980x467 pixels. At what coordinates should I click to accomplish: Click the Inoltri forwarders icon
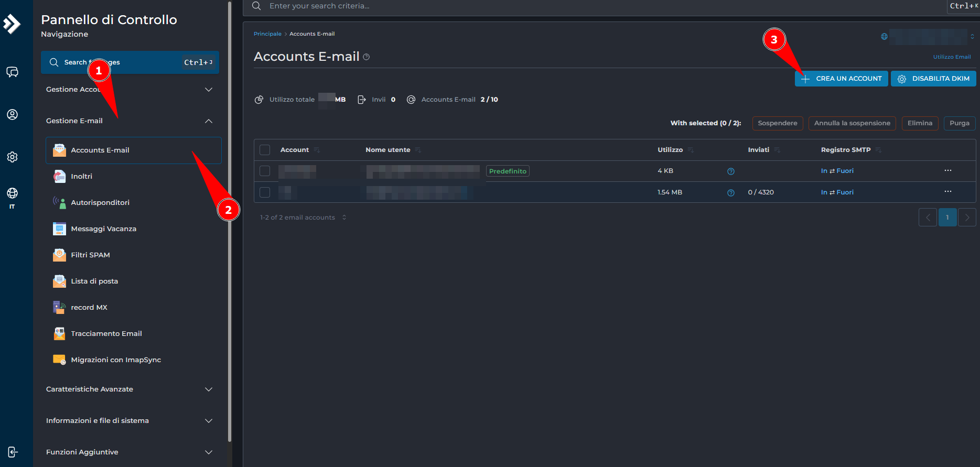coord(59,177)
